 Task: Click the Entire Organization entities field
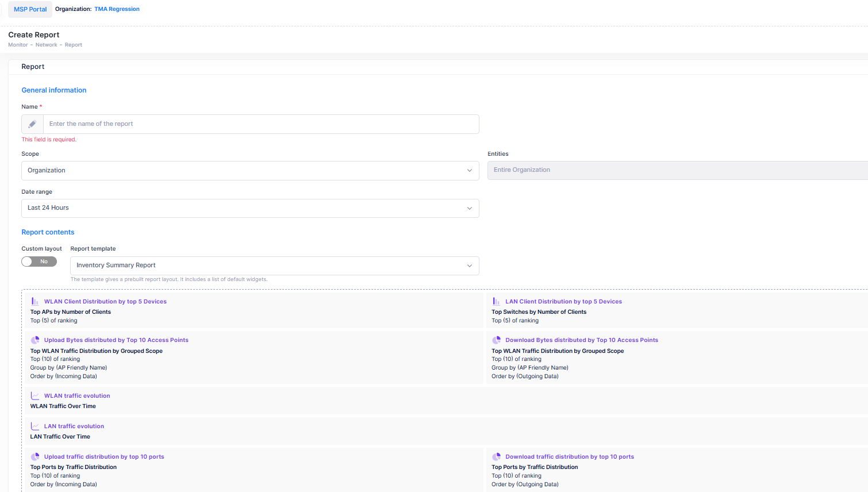pos(632,170)
